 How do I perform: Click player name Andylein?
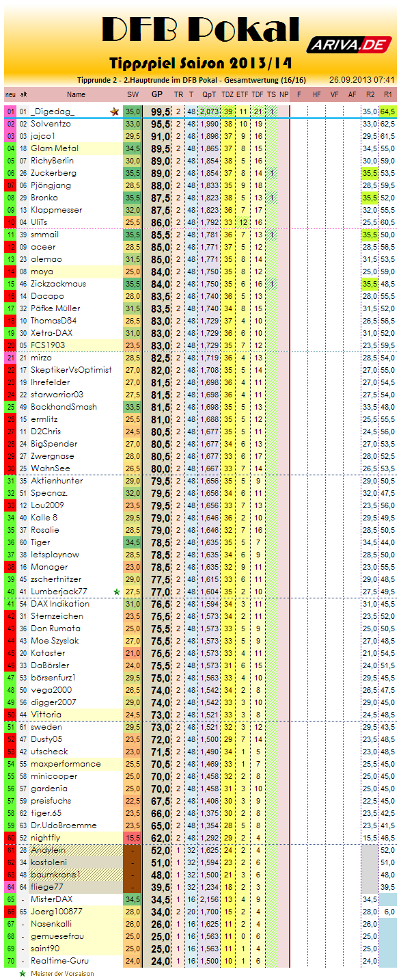pyautogui.click(x=49, y=850)
